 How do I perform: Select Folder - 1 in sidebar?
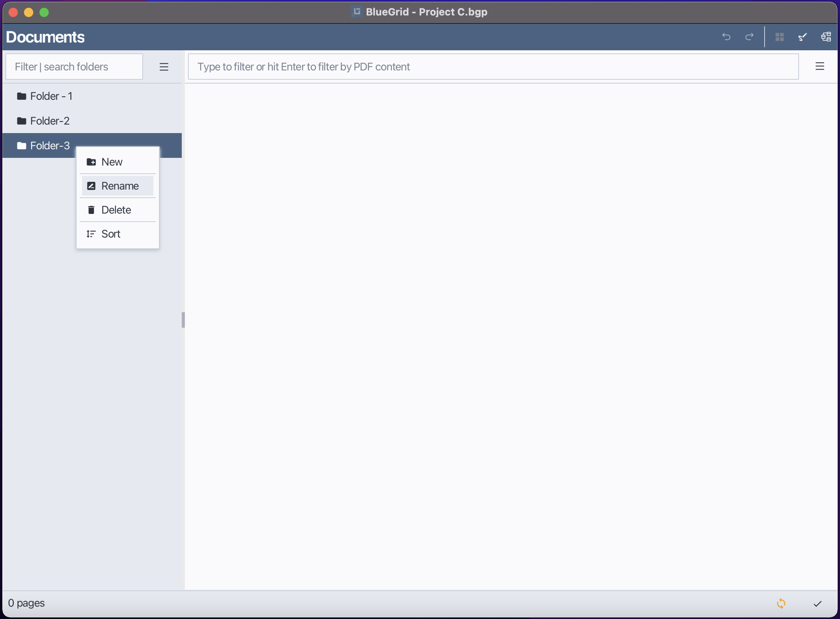click(51, 96)
